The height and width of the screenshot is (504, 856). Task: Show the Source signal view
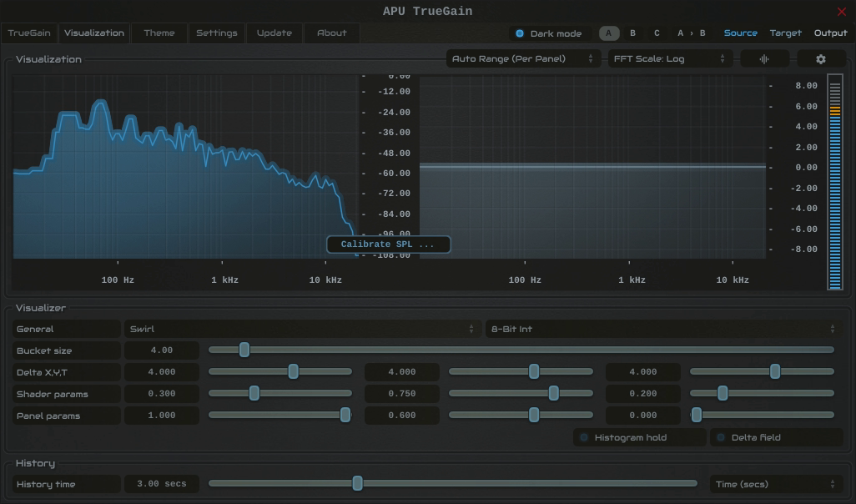coord(740,33)
